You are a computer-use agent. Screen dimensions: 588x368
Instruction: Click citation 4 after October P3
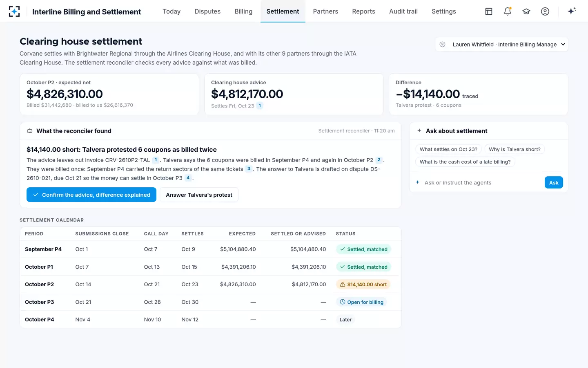pyautogui.click(x=188, y=178)
